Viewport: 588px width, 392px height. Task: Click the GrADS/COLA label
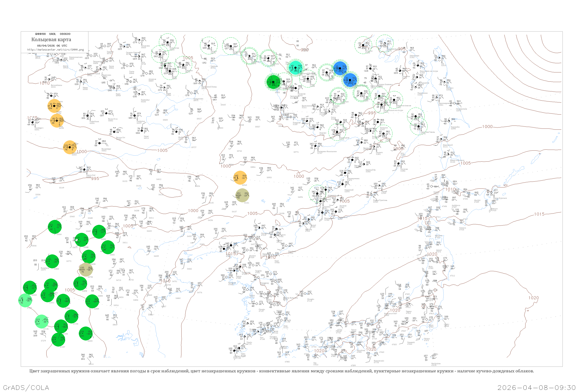[26, 387]
